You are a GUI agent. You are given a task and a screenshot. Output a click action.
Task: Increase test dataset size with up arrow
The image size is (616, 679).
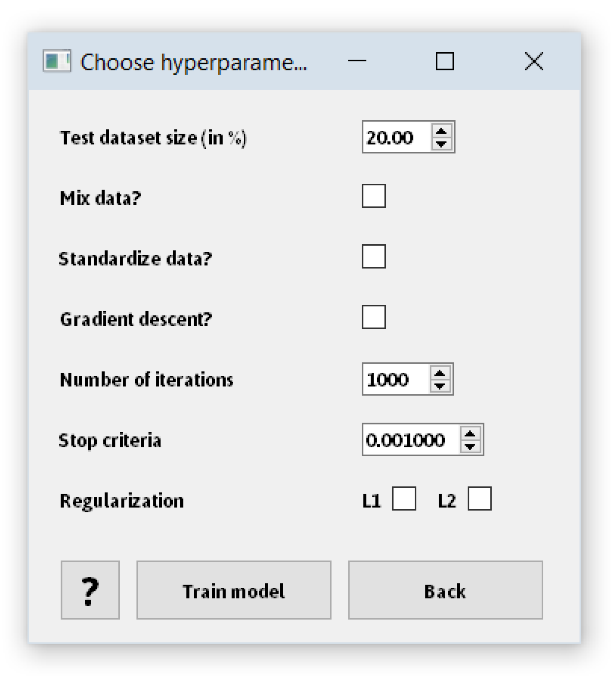pyautogui.click(x=441, y=131)
